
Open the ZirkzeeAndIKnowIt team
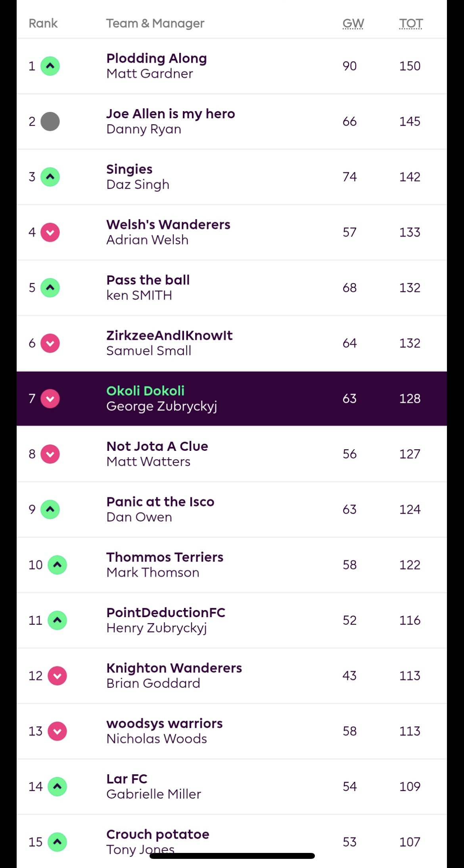point(169,335)
